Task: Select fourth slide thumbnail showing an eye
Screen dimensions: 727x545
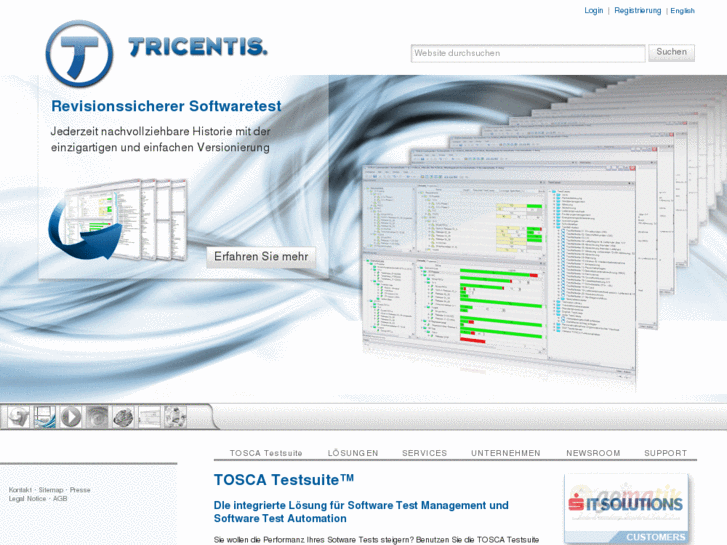Action: pyautogui.click(x=97, y=417)
